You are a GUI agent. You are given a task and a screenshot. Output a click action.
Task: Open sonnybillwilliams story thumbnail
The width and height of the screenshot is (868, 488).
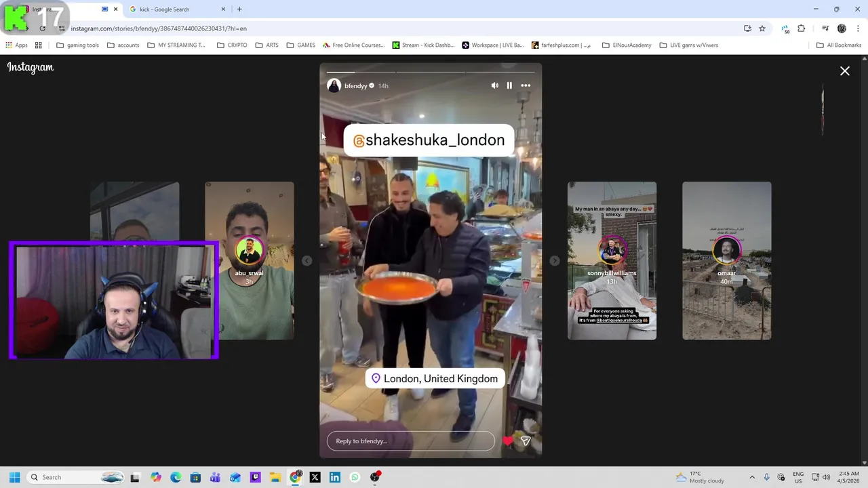tap(612, 261)
